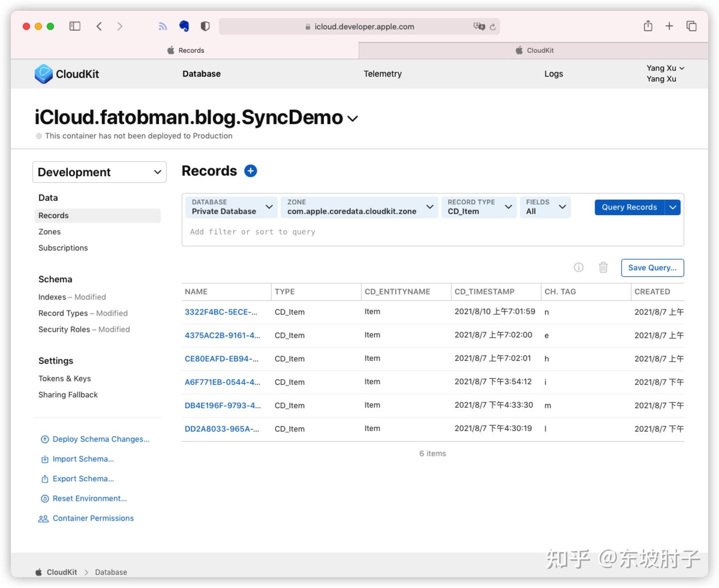Click the CloudKit logo icon
This screenshot has width=719, height=588.
(44, 73)
